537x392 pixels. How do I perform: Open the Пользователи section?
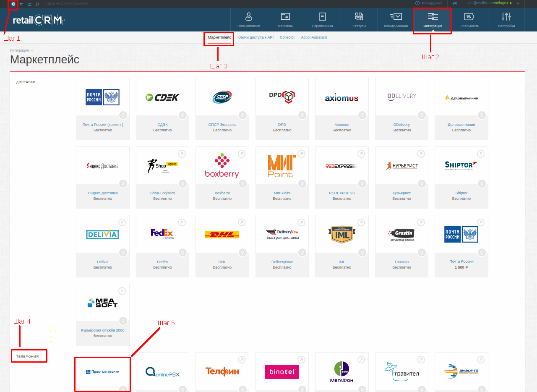(x=249, y=20)
